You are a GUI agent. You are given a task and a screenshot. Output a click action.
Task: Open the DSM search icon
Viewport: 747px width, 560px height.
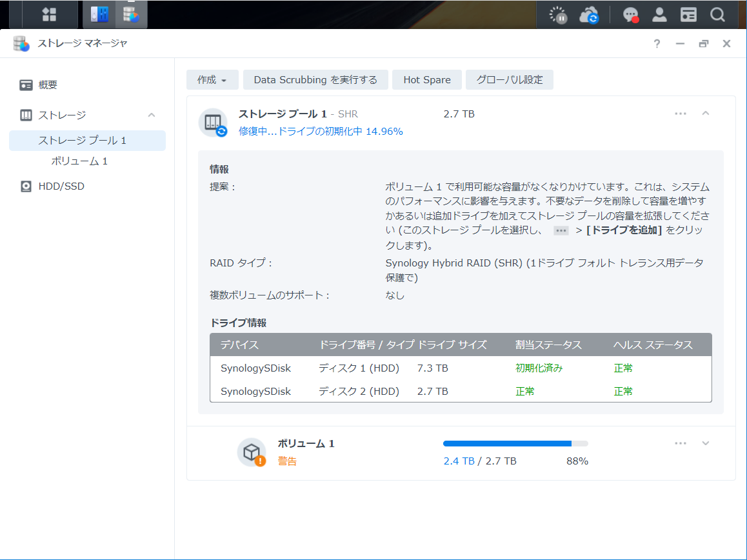pos(717,15)
